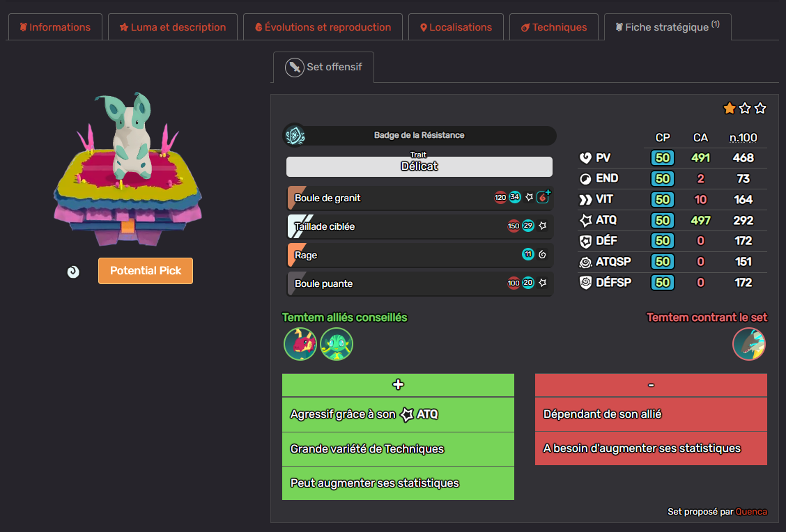This screenshot has width=786, height=532.
Task: Select the Boule de granit technique
Action: [x=420, y=198]
